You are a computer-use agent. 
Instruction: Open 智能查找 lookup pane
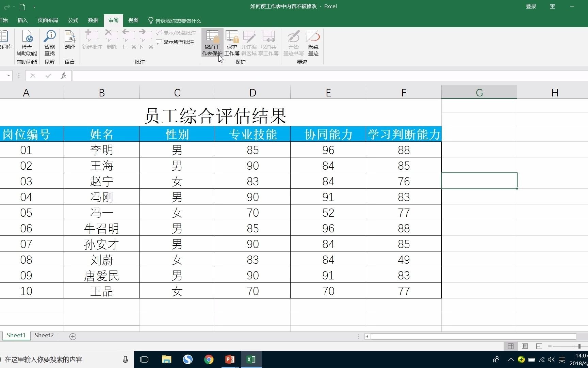click(49, 42)
